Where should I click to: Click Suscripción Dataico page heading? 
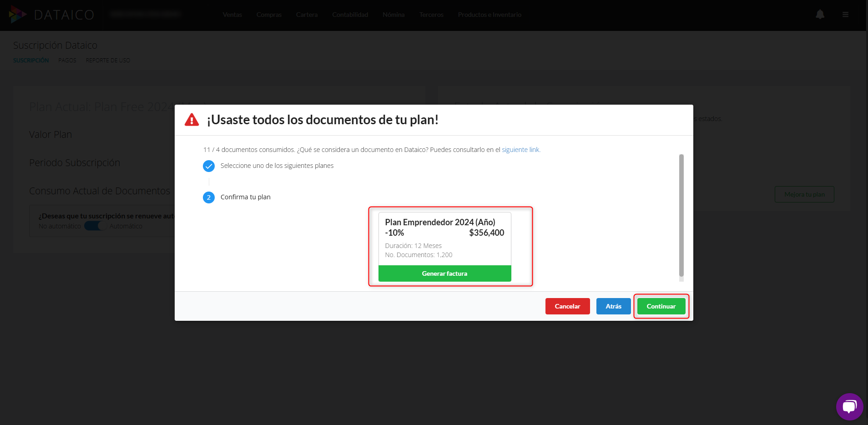pos(56,46)
